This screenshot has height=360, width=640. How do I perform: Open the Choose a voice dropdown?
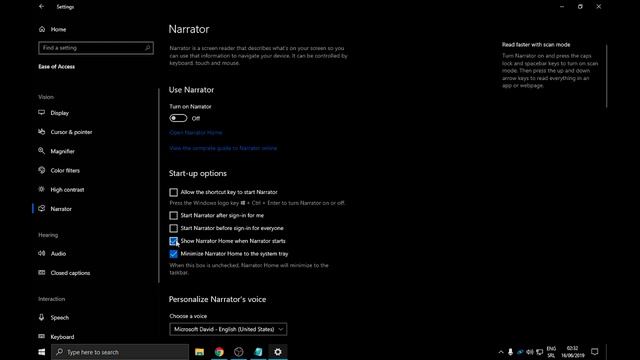tap(228, 329)
